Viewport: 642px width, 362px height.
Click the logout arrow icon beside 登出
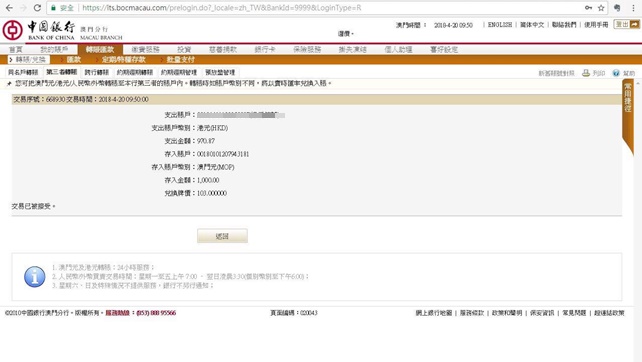(x=634, y=25)
